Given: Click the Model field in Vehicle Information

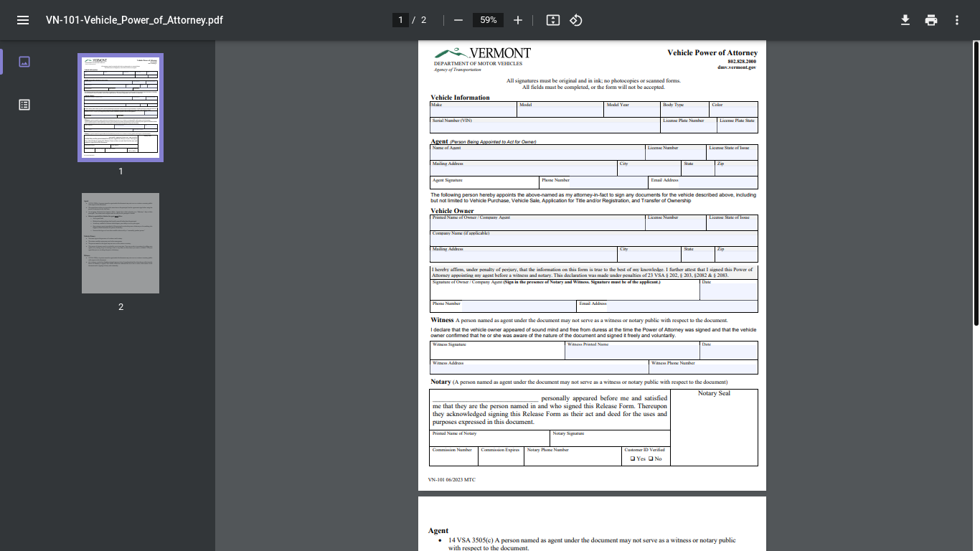Looking at the screenshot, I should (x=560, y=110).
